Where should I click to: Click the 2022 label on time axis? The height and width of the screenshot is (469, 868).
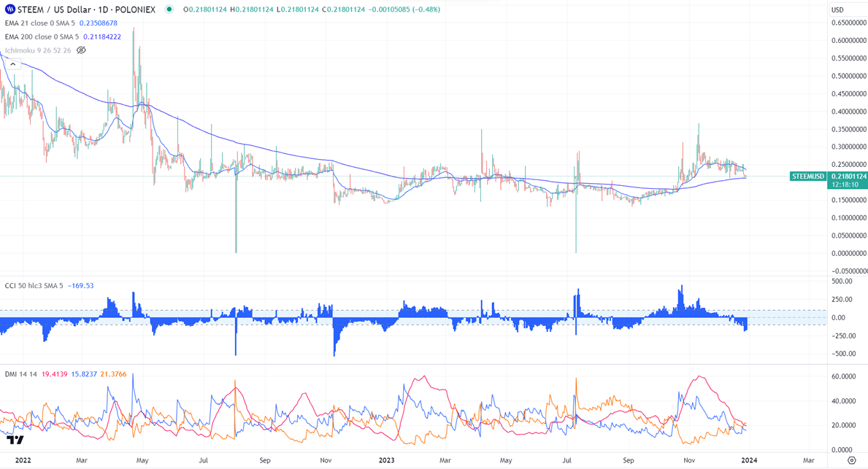pos(23,460)
